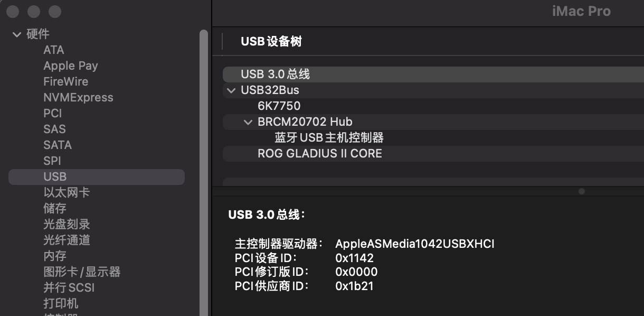This screenshot has height=316, width=644.
Task: Select ATA in the sidebar
Action: [54, 50]
